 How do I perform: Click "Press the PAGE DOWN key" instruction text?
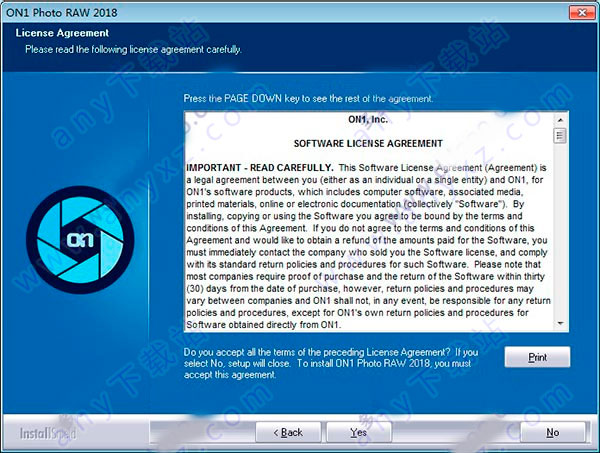tap(308, 99)
